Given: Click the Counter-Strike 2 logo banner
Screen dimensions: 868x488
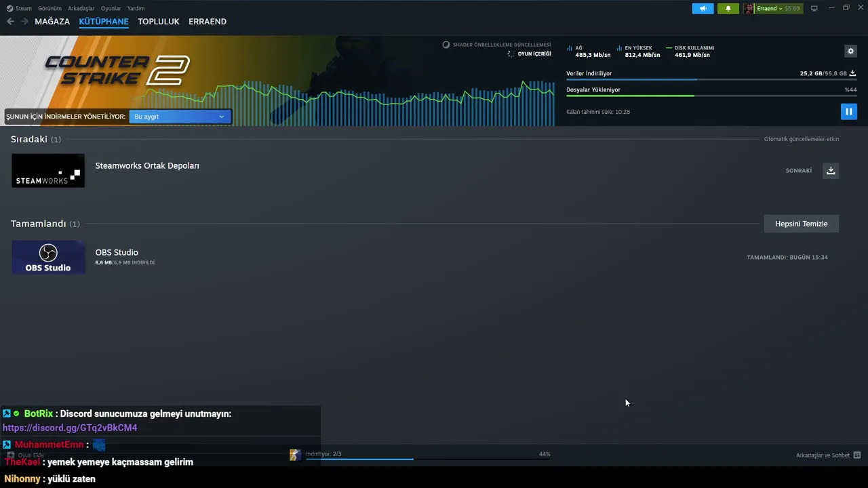Looking at the screenshot, I should tap(117, 70).
